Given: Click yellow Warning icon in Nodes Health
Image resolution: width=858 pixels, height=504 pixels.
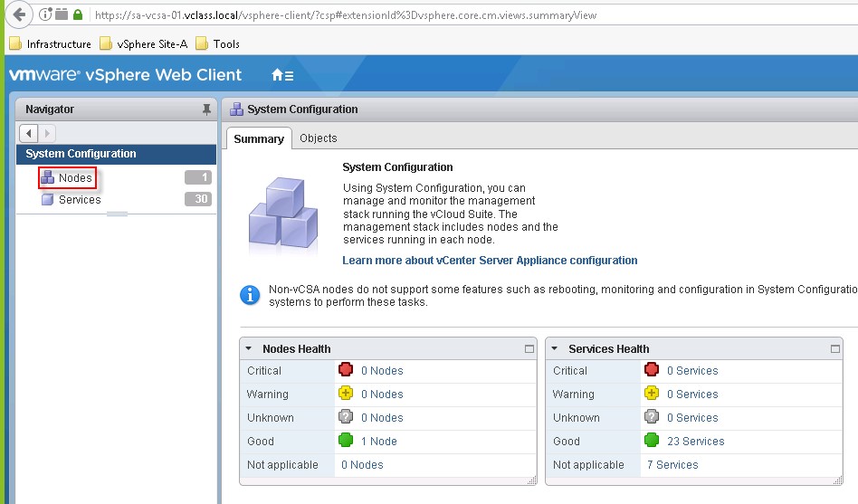Looking at the screenshot, I should [346, 393].
